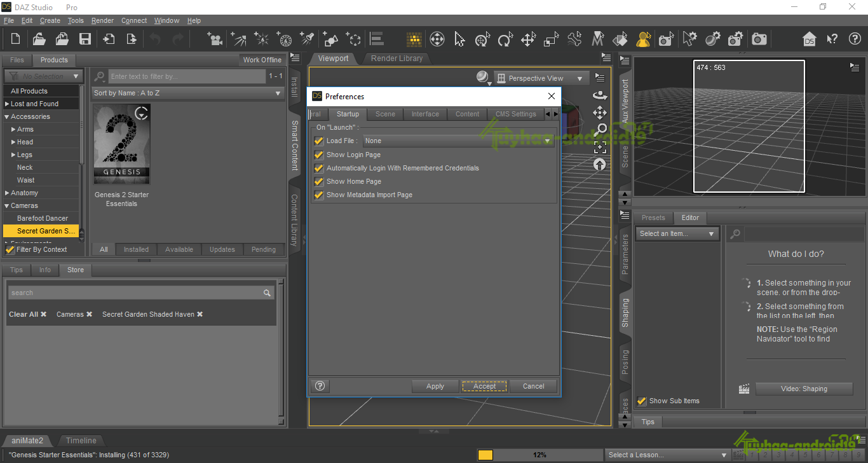Click the New Scene file icon
Viewport: 868px width, 463px height.
15,39
